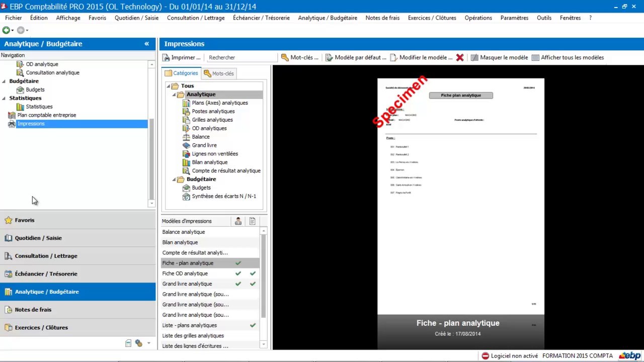The image size is (644, 362).
Task: Click the user column icon in Modèles d'impressions
Action: 238,221
